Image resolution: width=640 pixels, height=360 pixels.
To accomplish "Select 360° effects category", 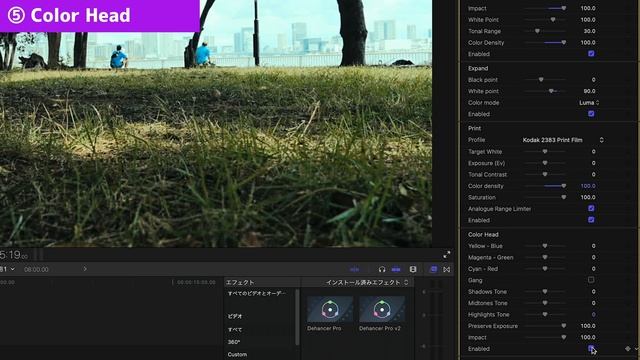I will [234, 342].
